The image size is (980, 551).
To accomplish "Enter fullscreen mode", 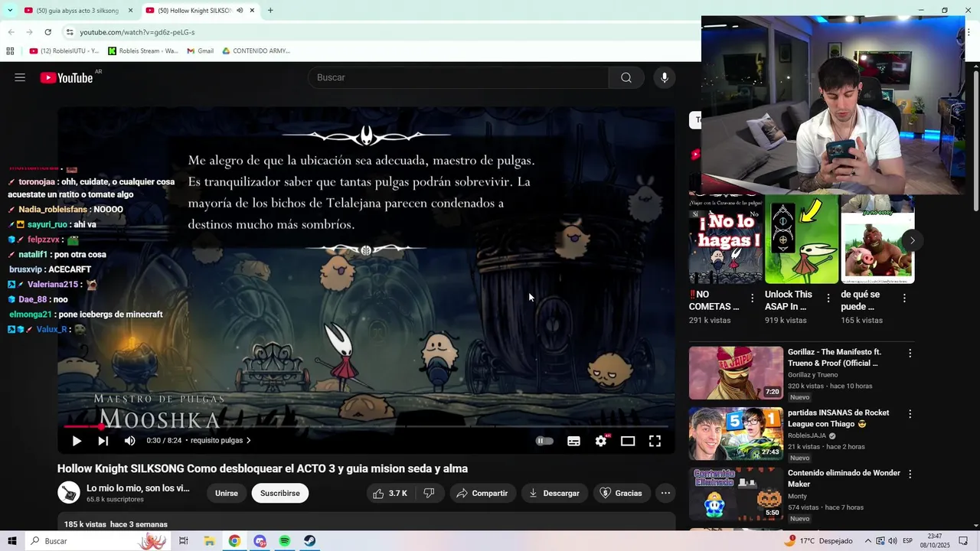I will coord(655,441).
